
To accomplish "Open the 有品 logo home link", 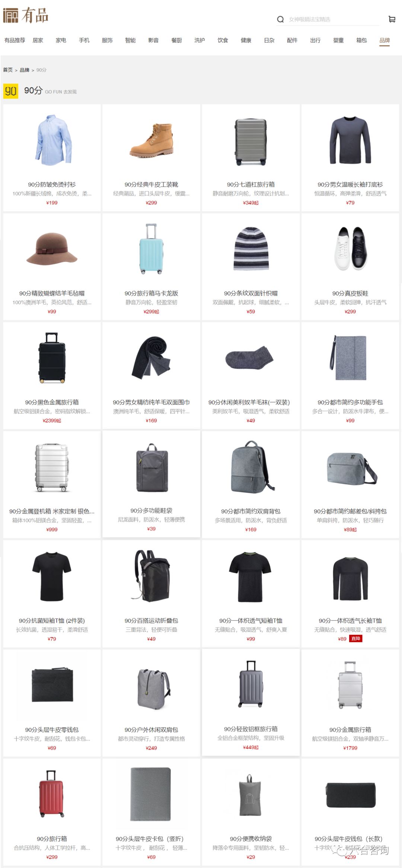I will coord(26,16).
